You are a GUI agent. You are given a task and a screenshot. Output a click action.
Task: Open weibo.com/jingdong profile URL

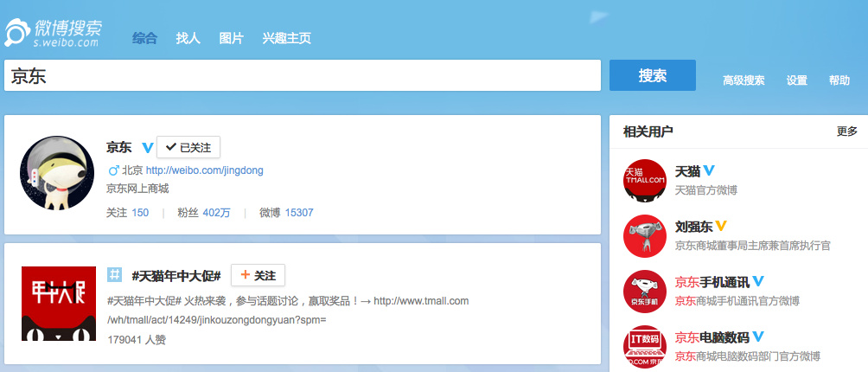click(x=205, y=170)
